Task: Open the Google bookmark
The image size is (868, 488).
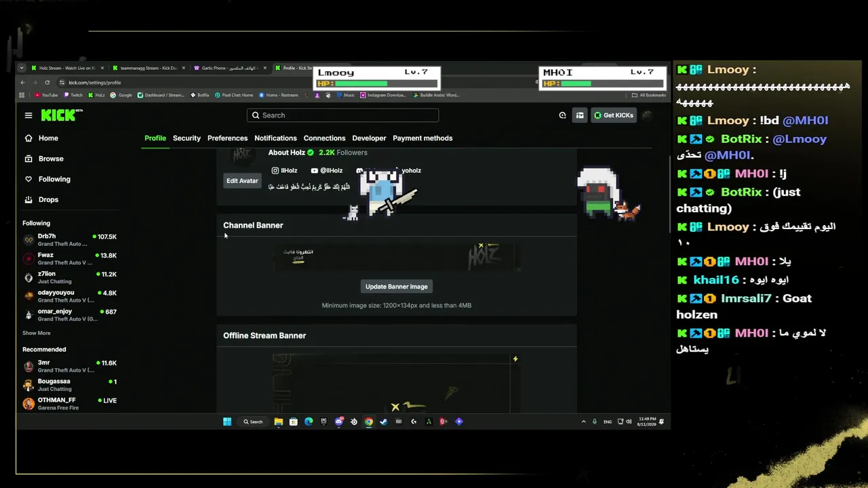Action: (x=121, y=96)
